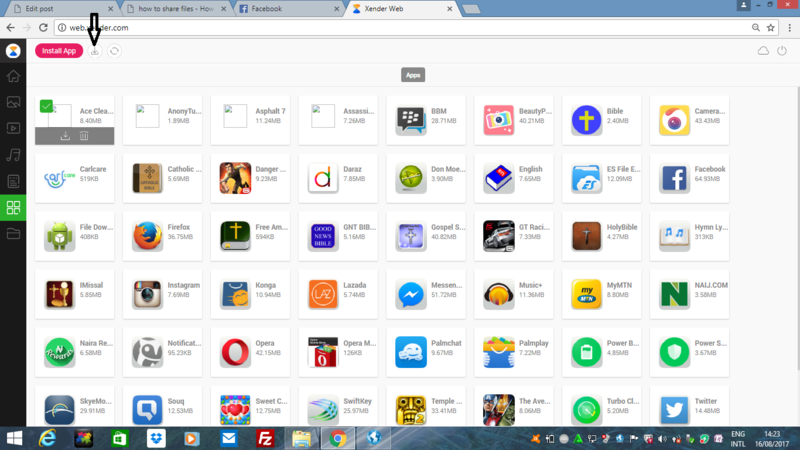Open Chrome three-dot menu
This screenshot has height=450, width=800.
click(x=790, y=28)
